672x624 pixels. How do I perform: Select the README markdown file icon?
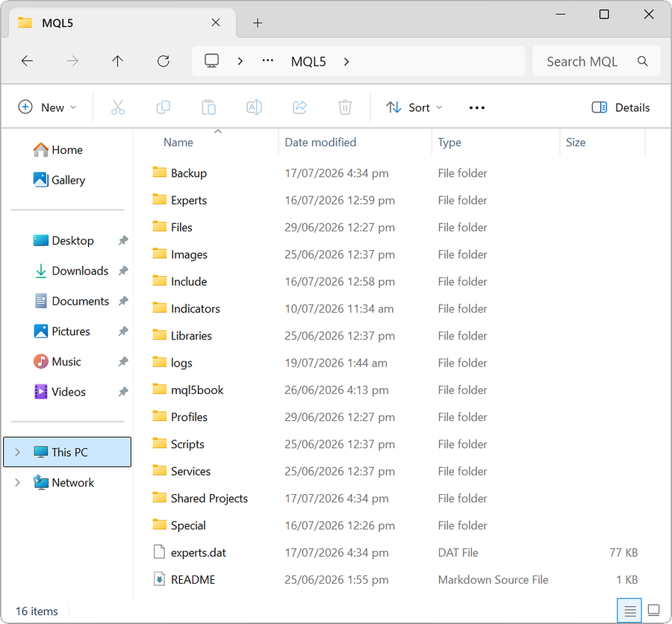tap(160, 579)
